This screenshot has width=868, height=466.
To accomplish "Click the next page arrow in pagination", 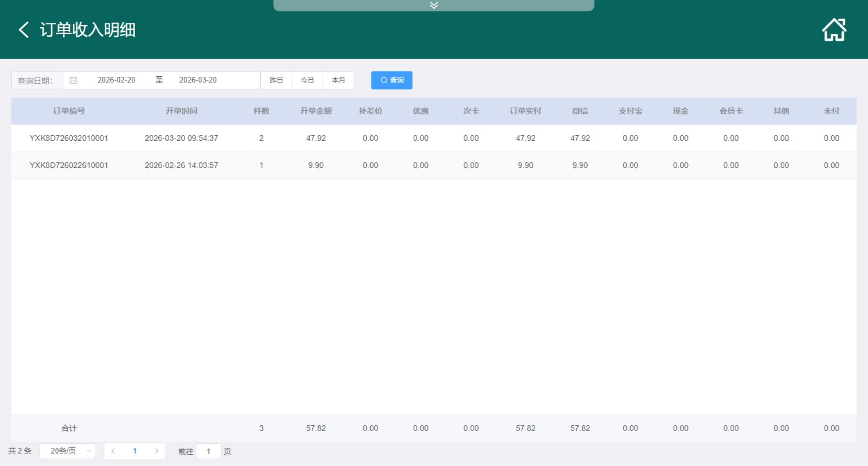I will click(x=156, y=451).
